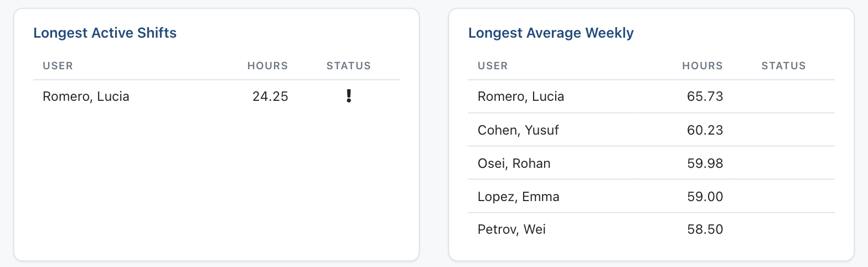
Task: Click the 24.25 hours value
Action: 270,96
